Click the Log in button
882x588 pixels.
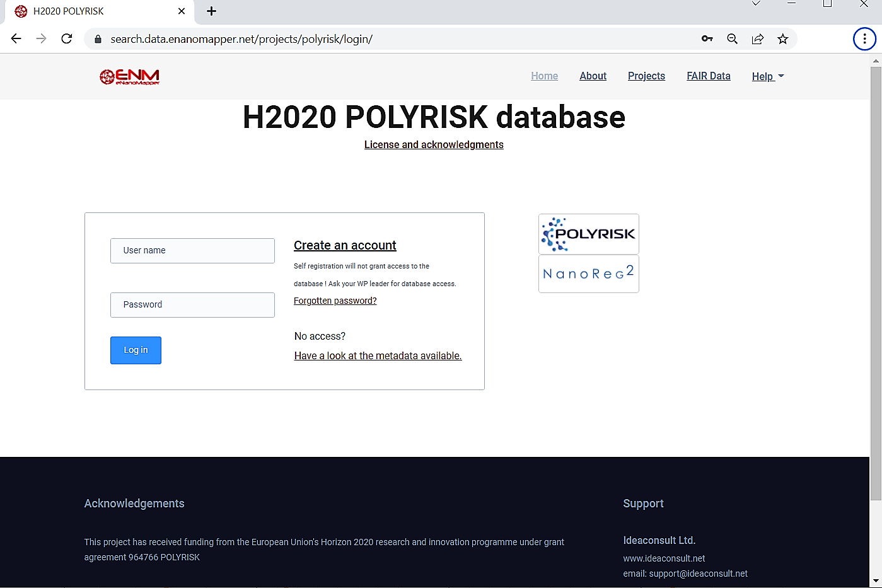point(136,350)
